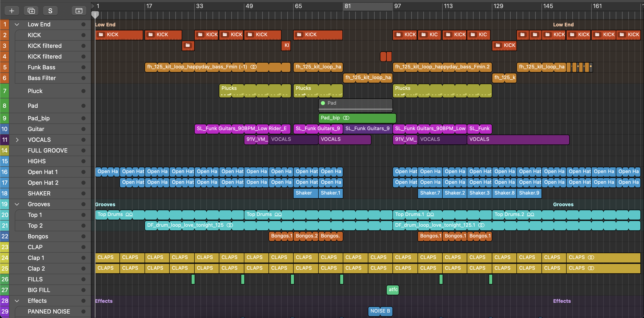The height and width of the screenshot is (318, 644).
Task: Click the duplicate track button
Action: coord(31,11)
